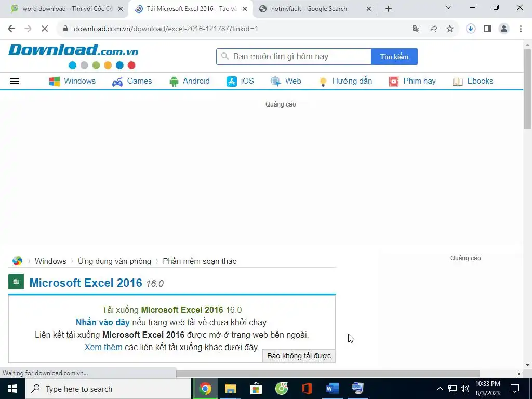Open the Chrome profile avatar

(x=504, y=29)
